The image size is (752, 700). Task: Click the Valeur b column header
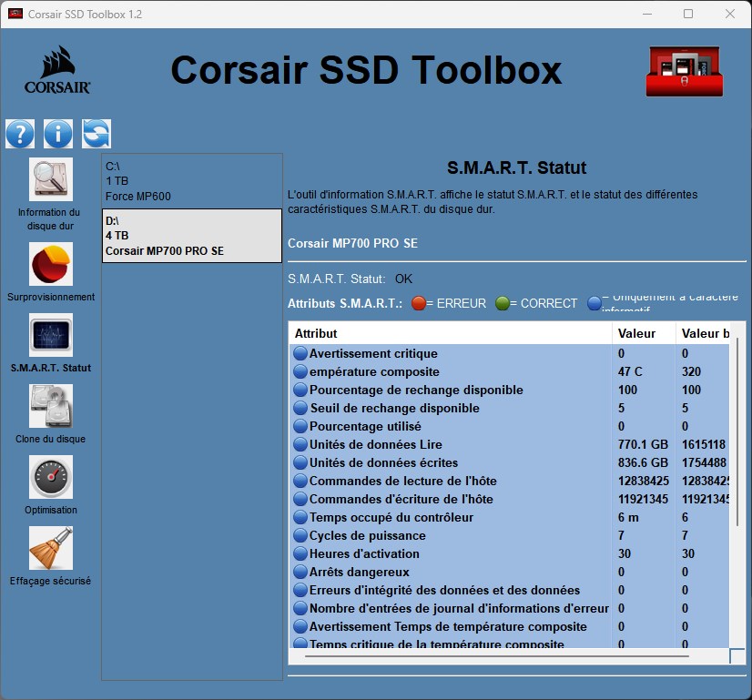tap(703, 333)
